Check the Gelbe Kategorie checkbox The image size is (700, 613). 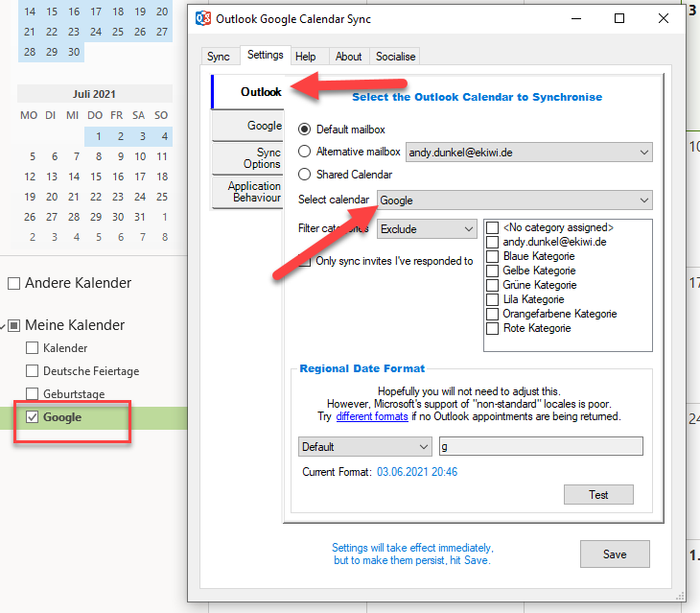pyautogui.click(x=493, y=271)
